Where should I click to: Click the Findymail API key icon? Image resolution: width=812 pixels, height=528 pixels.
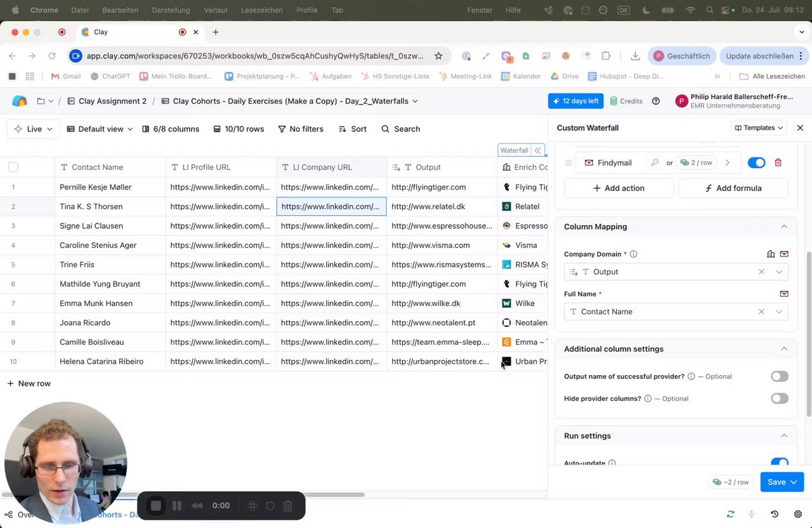pos(655,162)
